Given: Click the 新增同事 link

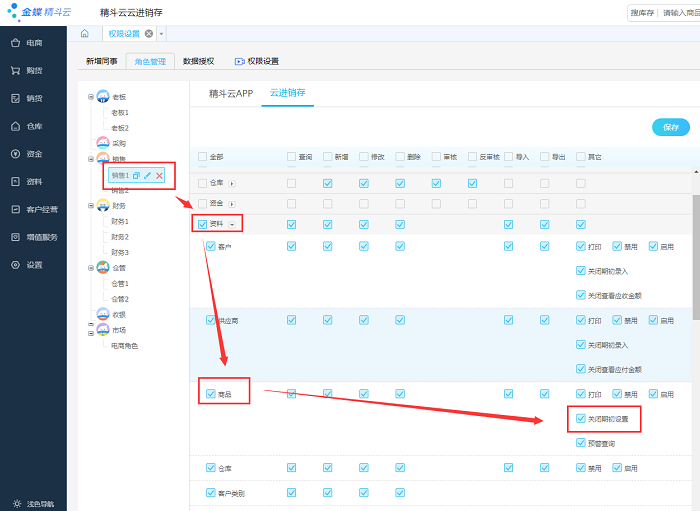Looking at the screenshot, I should [101, 61].
